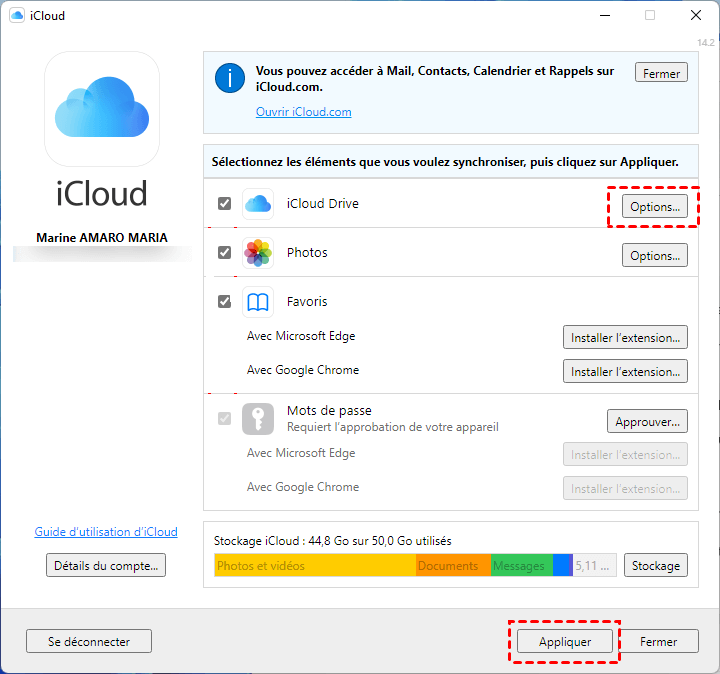Click 'Requiert l'approbation de votre appareil' text

tap(393, 427)
